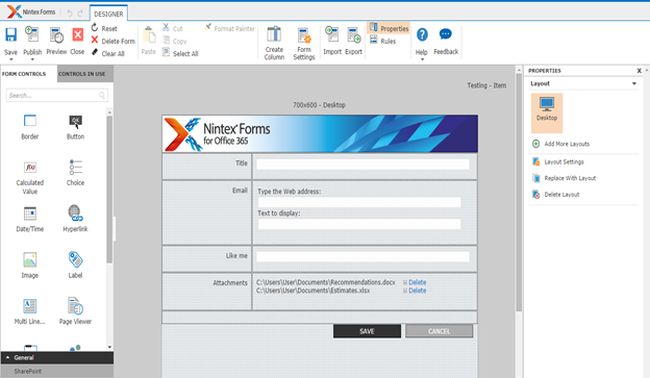Click the Undo arrow in title bar

pyautogui.click(x=70, y=13)
